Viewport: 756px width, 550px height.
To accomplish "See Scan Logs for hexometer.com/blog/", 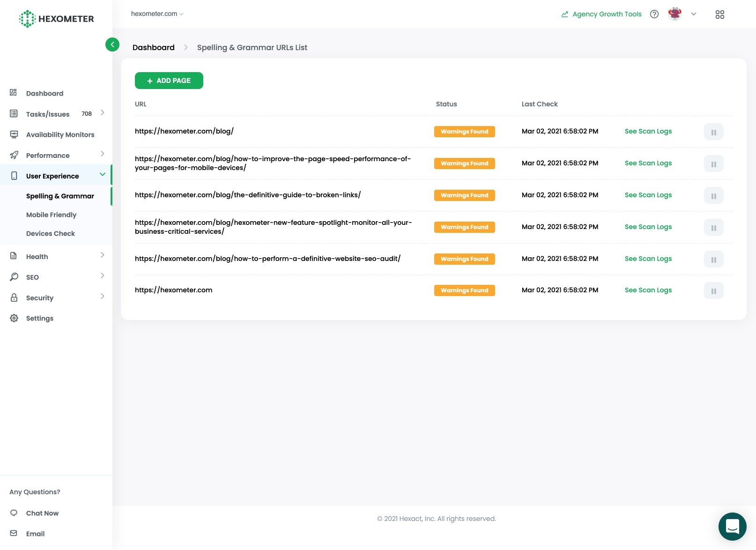I will 648,131.
